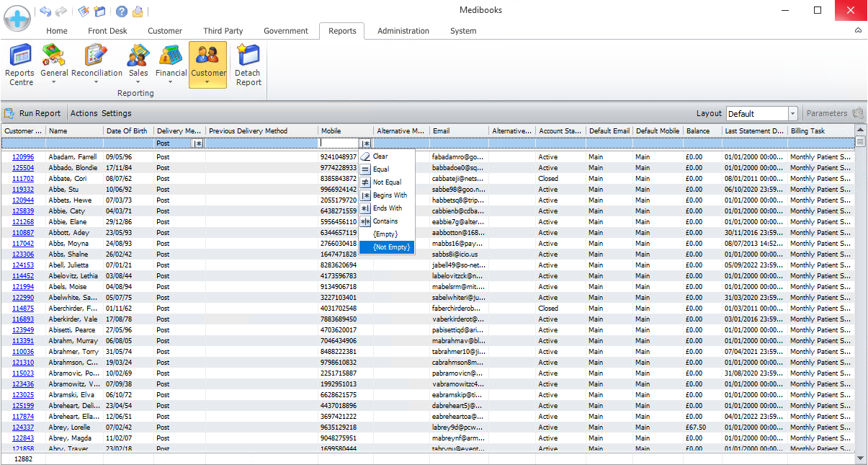868x465 pixels.
Task: Click the Mobile filter input field
Action: pos(339,143)
